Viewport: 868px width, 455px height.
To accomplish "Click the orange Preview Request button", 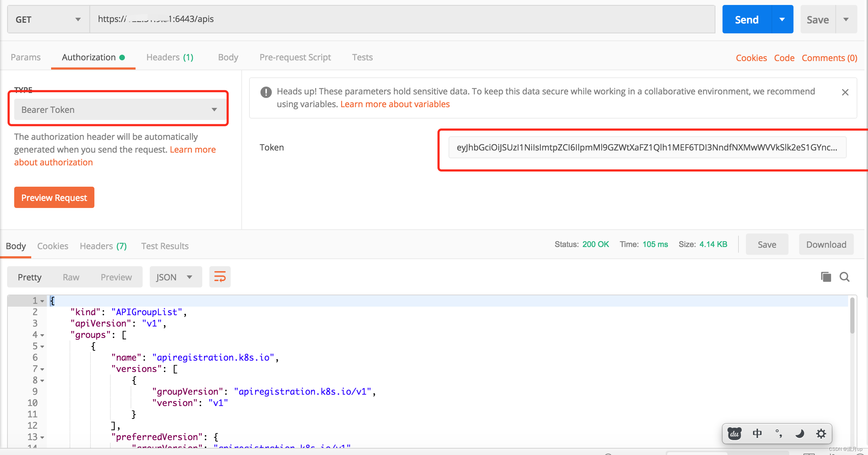I will tap(54, 198).
